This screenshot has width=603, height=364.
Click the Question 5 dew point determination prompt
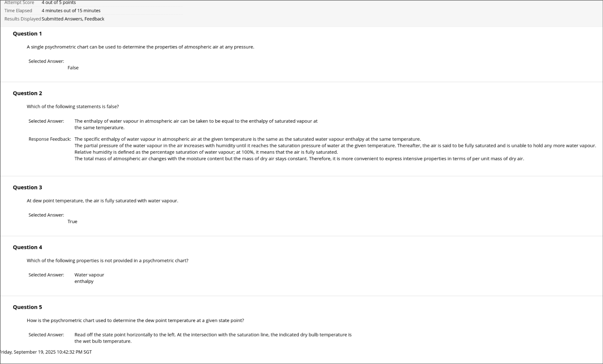click(135, 320)
